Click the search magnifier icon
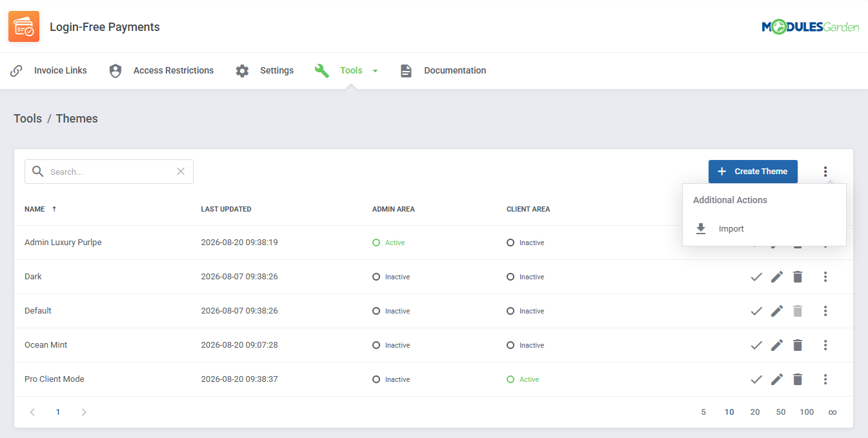The image size is (868, 438). click(38, 171)
